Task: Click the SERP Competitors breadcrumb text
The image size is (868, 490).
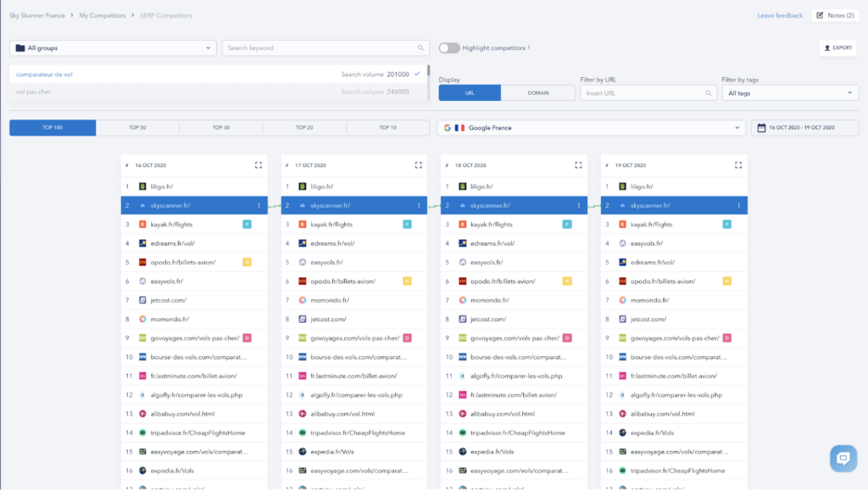Action: click(x=166, y=15)
